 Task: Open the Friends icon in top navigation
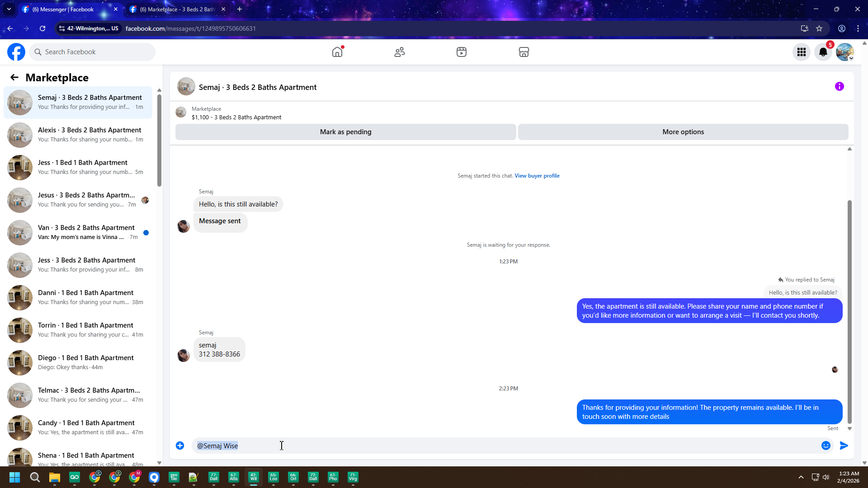tap(399, 52)
